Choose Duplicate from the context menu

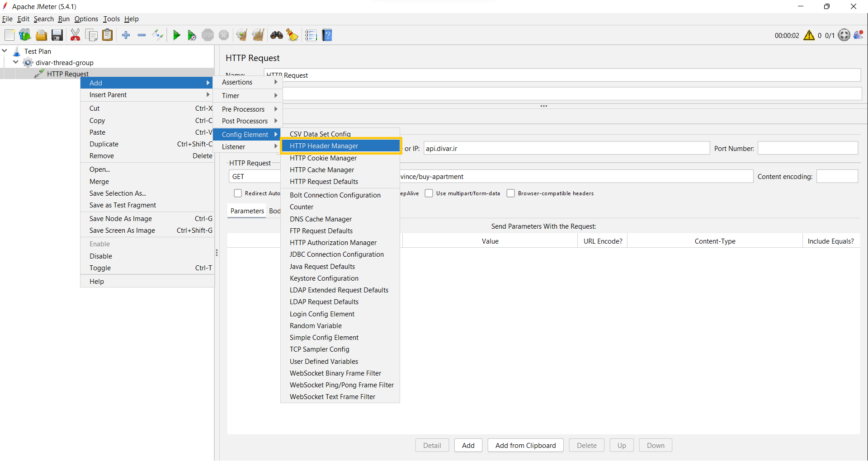click(x=147, y=144)
